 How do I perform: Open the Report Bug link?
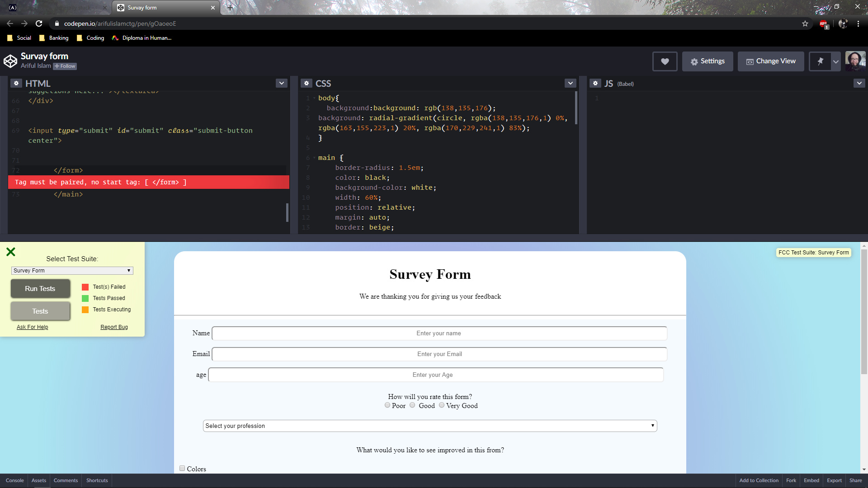114,327
